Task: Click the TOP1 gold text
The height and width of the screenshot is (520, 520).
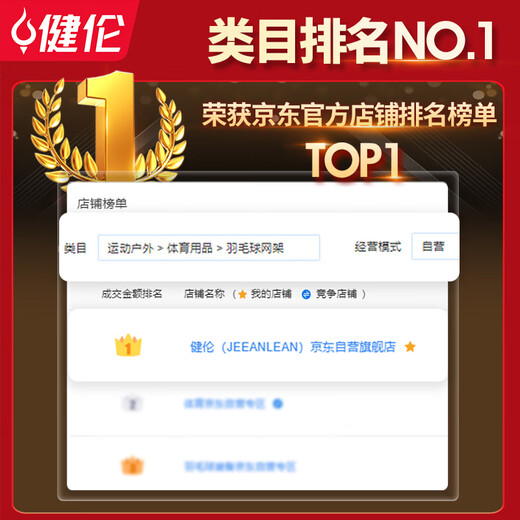Action: coord(353,161)
